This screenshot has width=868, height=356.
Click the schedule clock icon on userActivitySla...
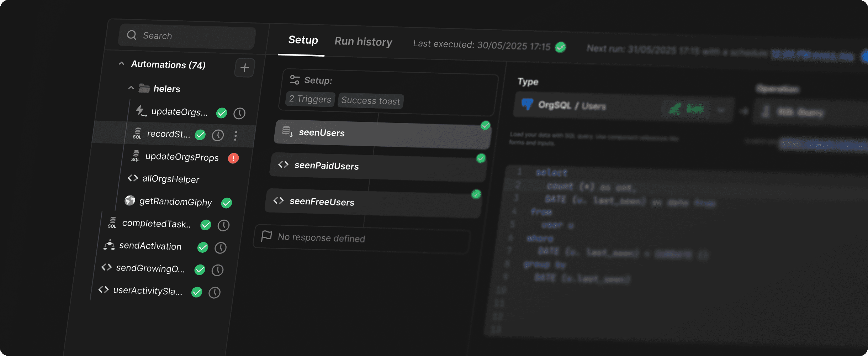215,293
